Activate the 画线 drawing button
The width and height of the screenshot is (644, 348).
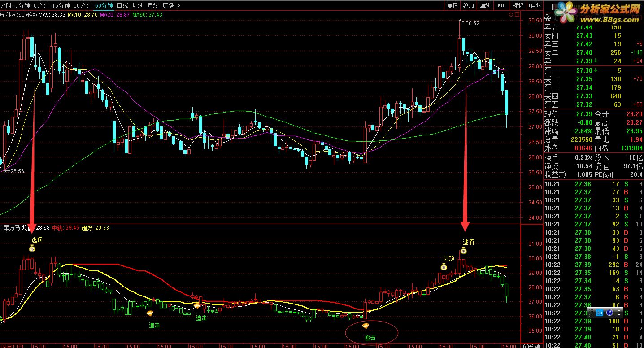pyautogui.click(x=485, y=5)
